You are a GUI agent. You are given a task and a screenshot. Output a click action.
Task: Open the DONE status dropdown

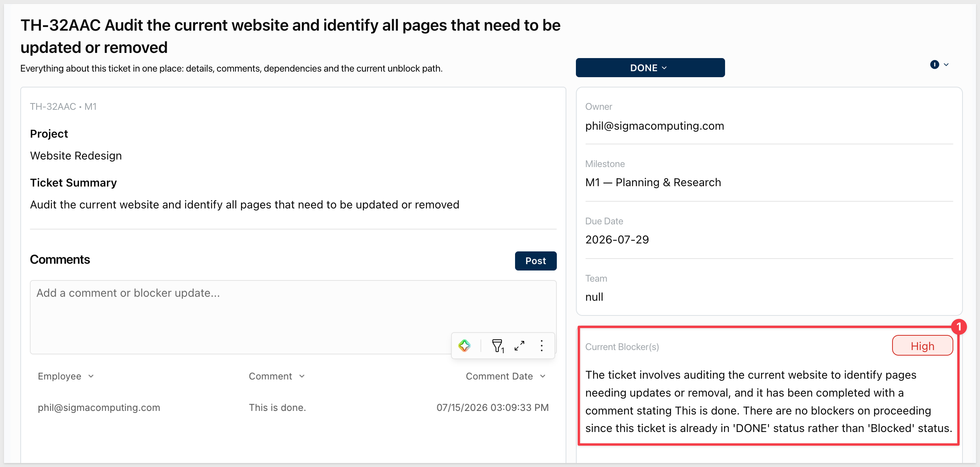650,68
